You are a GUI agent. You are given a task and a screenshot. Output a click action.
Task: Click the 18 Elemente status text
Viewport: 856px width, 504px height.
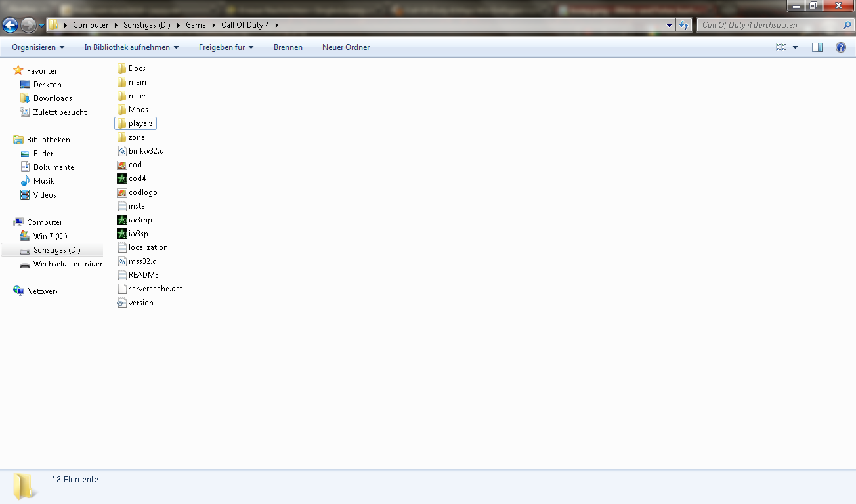pos(75,480)
